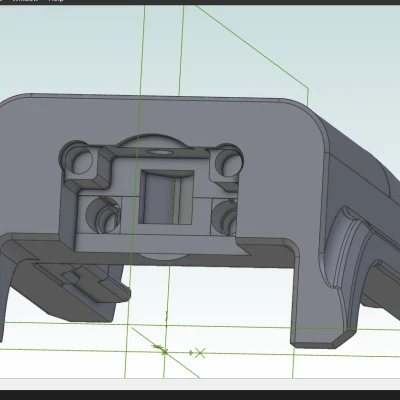Pick the upper-right round screw hole

point(228,162)
